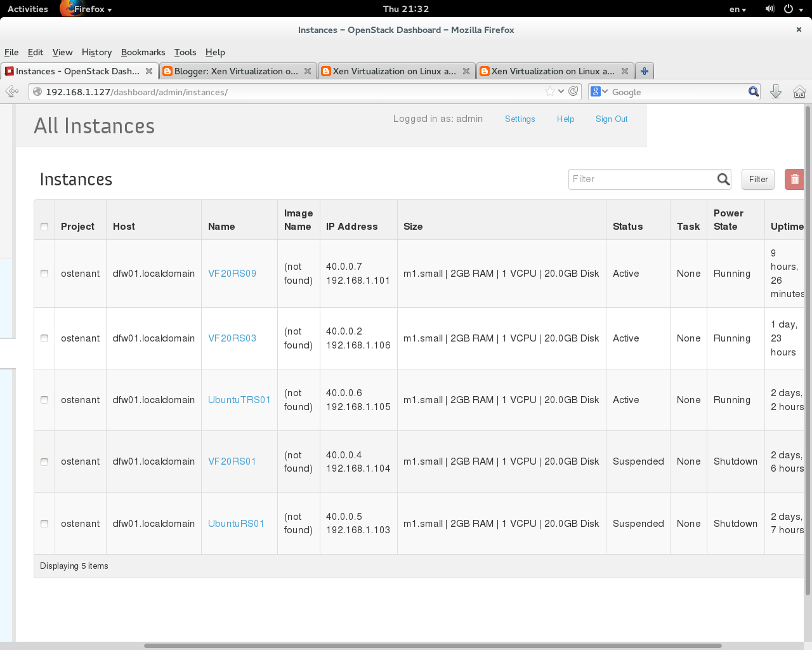Open the Firefox application menu dropdown

coord(86,9)
